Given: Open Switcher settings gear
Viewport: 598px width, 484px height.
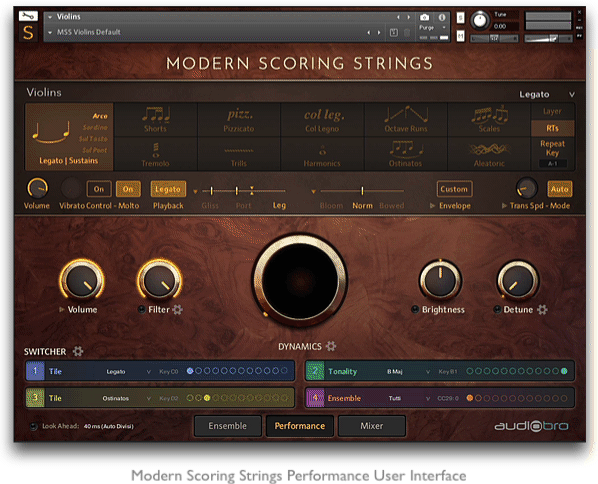Looking at the screenshot, I should coord(78,351).
